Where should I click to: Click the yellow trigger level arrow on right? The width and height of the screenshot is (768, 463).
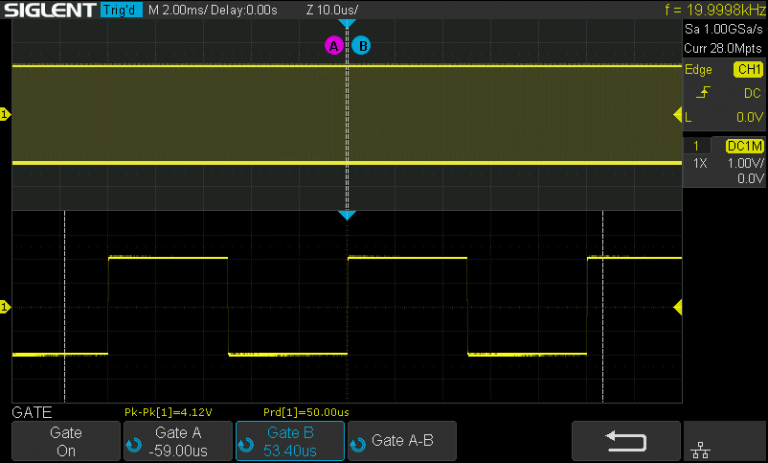click(x=677, y=116)
